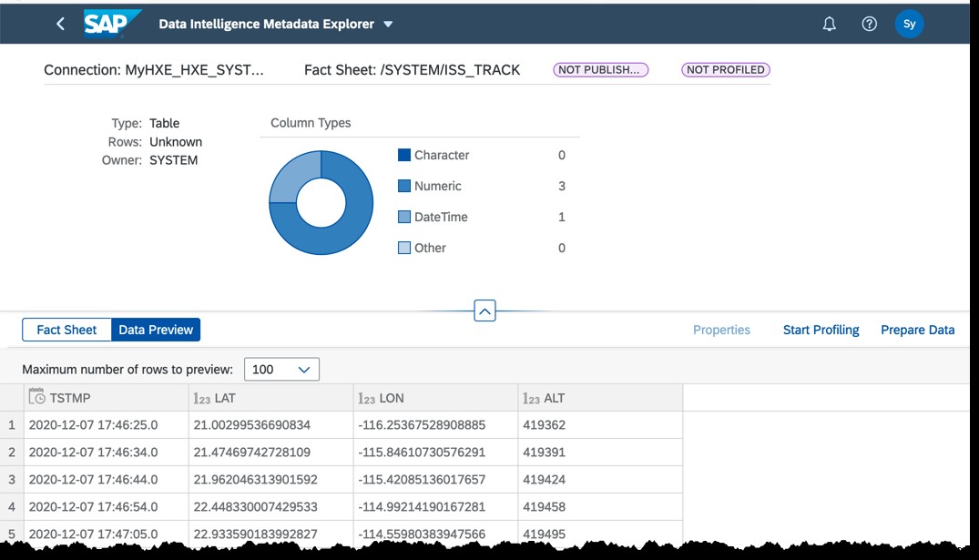Image resolution: width=979 pixels, height=560 pixels.
Task: Select row number 3 in the preview table
Action: point(12,480)
